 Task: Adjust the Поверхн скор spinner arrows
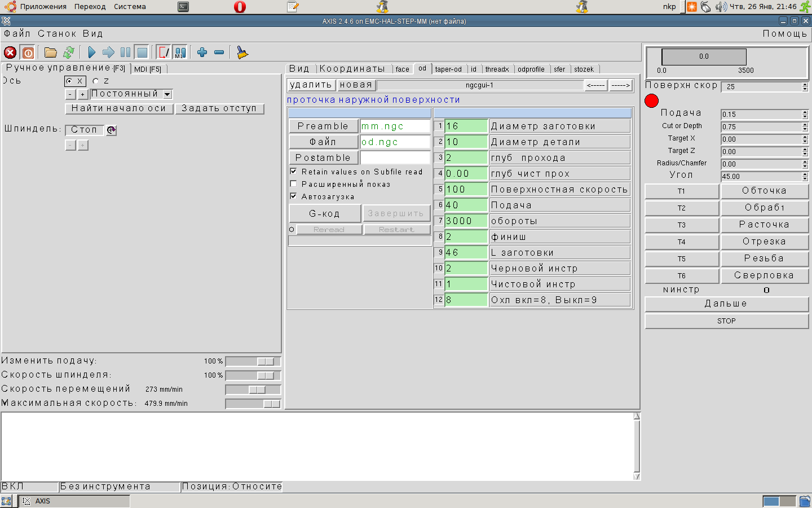[805, 87]
